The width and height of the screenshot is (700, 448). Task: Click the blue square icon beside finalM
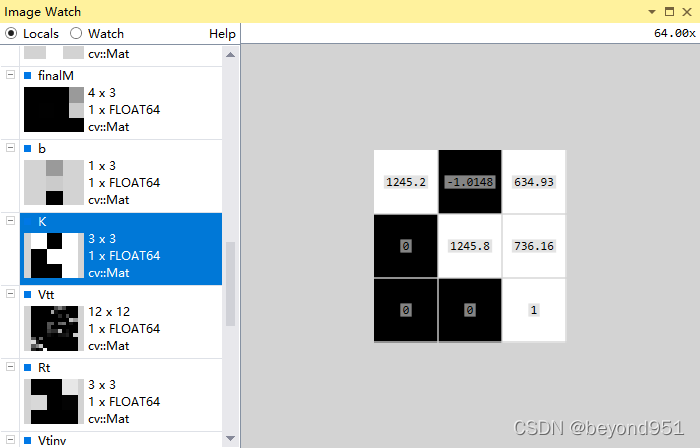(28, 75)
